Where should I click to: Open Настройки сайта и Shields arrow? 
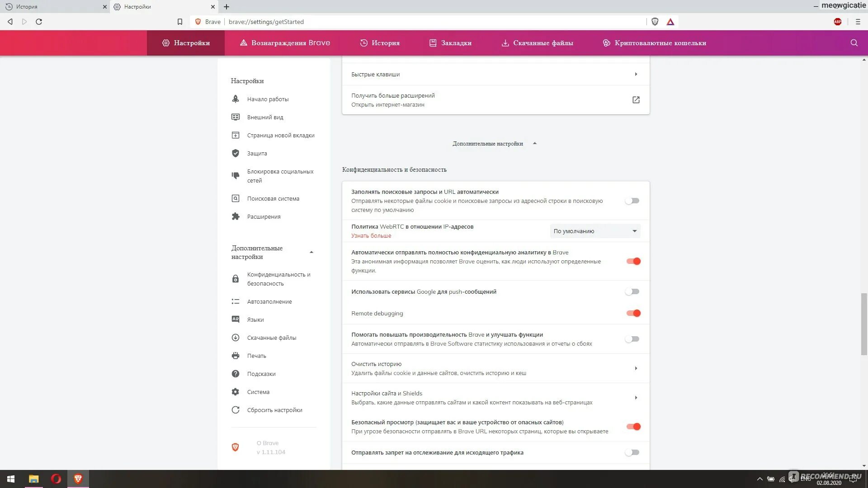(x=636, y=398)
